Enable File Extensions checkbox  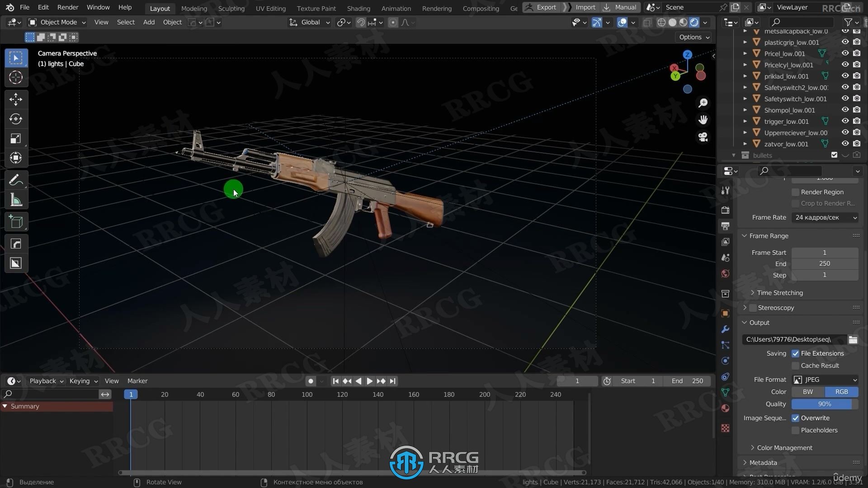795,353
